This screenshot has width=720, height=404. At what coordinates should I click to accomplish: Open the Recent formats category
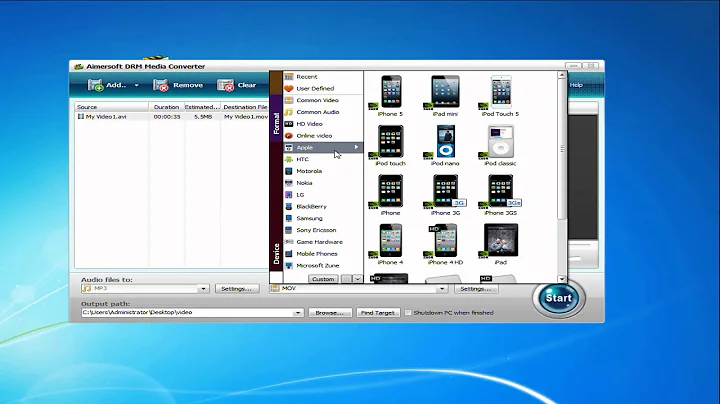point(323,77)
